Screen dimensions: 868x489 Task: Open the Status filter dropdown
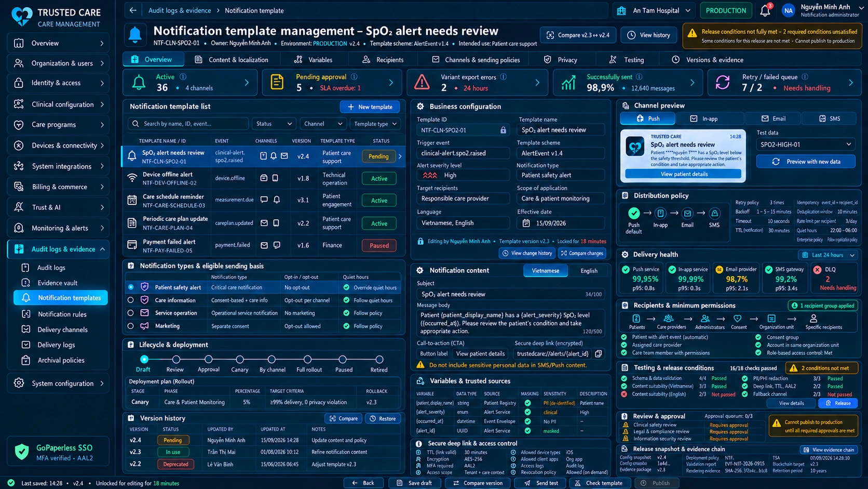coord(274,124)
